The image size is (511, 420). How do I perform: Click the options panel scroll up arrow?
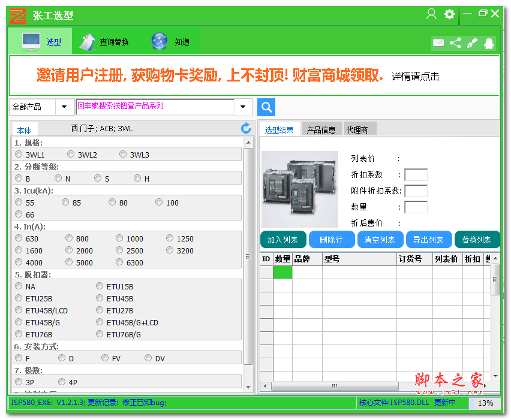tap(248, 143)
